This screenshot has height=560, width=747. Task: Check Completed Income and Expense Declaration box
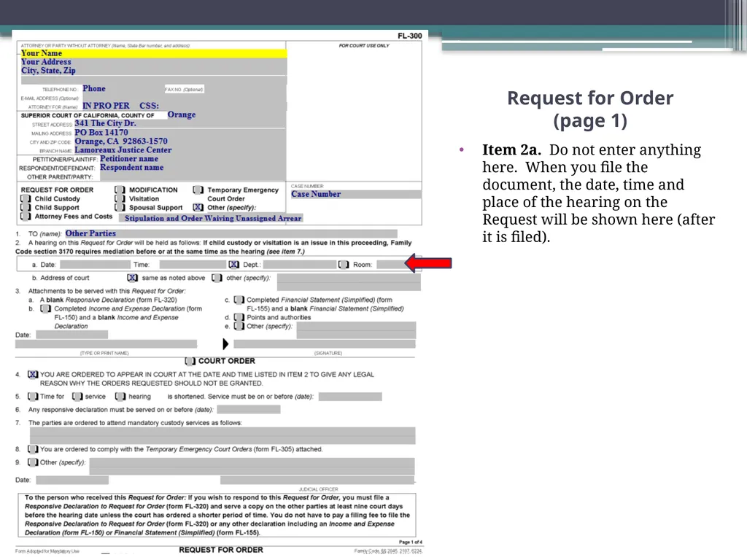(45, 308)
